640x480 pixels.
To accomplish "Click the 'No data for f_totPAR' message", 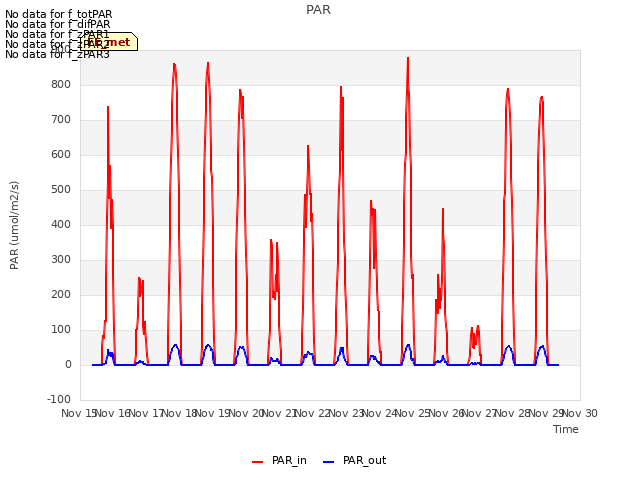I will pos(58,14).
